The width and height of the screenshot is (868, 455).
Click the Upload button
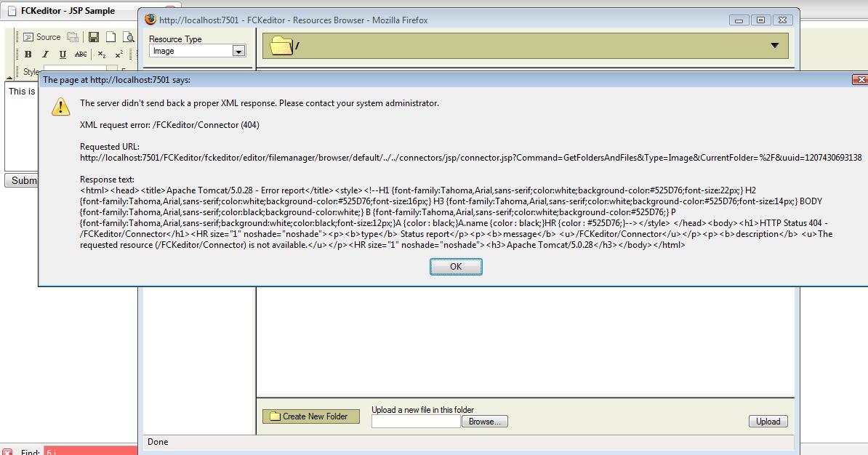point(768,422)
